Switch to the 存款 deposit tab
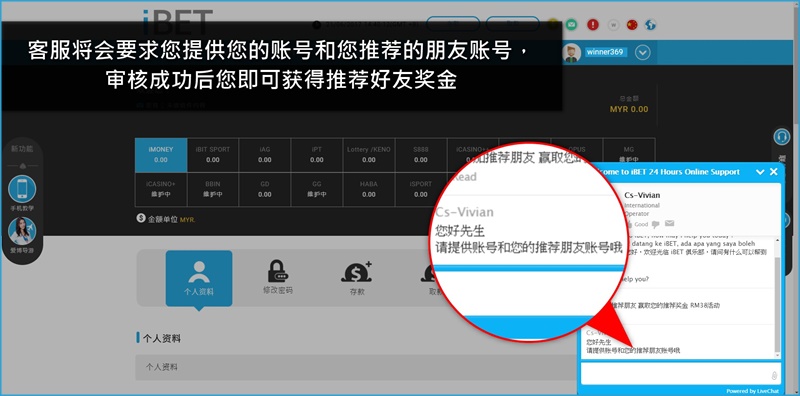This screenshot has height=396, width=800. coord(357,278)
